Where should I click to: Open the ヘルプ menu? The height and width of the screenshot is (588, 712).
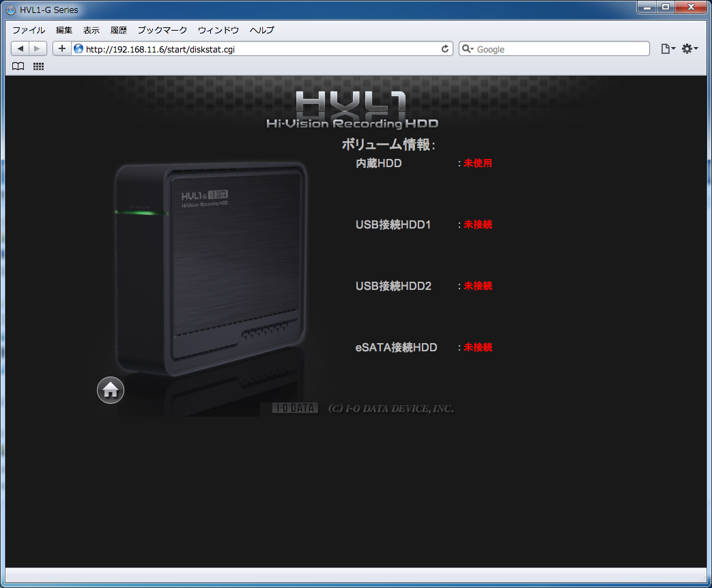[x=262, y=30]
